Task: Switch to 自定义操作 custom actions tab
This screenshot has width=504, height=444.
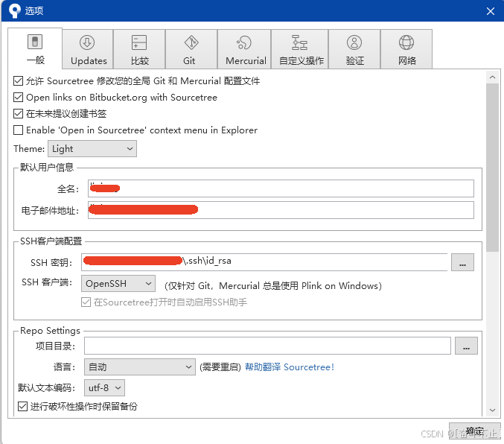Action: click(299, 49)
